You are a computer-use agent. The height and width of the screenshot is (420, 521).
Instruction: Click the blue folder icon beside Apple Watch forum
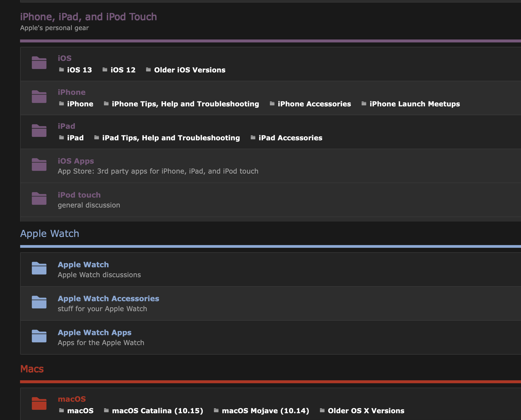point(39,268)
